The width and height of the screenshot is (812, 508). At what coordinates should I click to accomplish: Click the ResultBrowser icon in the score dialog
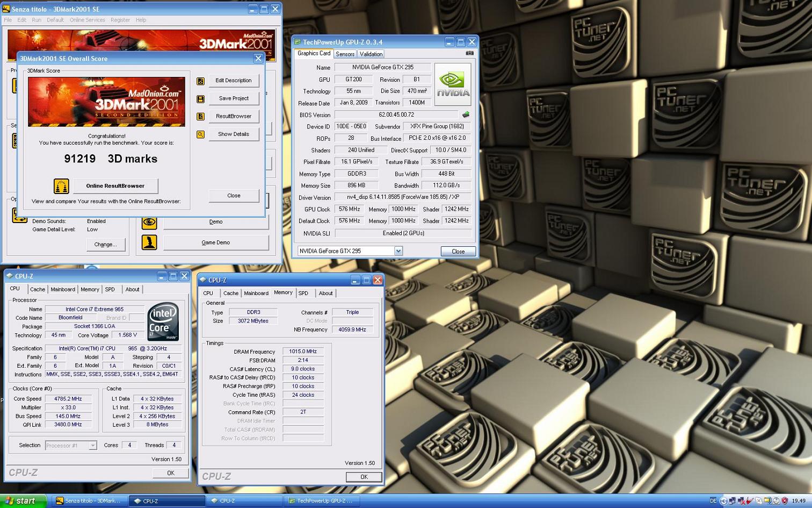click(x=200, y=117)
